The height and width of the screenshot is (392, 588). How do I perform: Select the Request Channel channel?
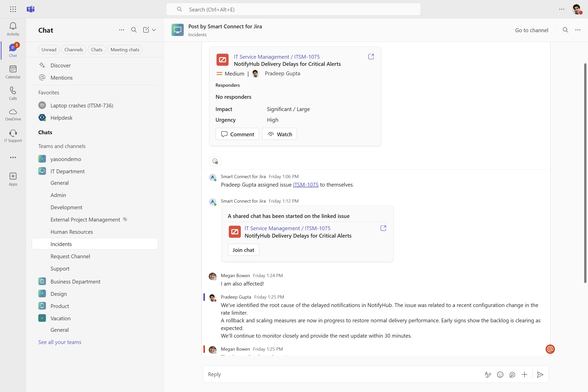point(70,256)
